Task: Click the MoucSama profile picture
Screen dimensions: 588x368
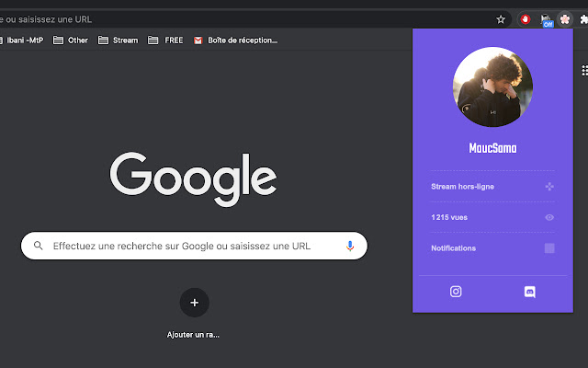Action: click(x=492, y=87)
